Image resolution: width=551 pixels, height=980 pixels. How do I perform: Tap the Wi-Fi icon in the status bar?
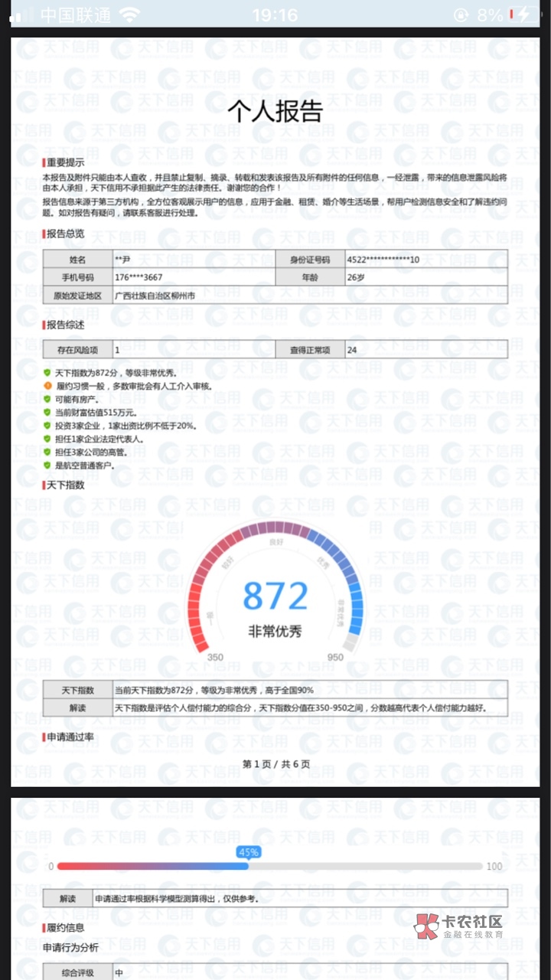131,15
